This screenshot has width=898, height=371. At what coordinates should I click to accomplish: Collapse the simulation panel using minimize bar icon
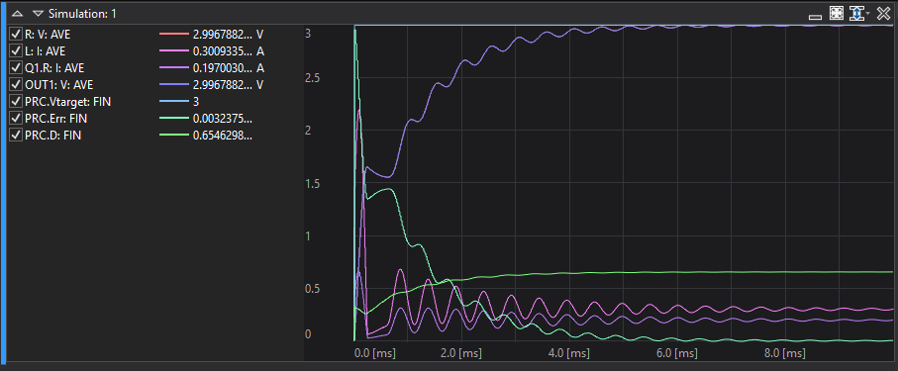click(815, 18)
